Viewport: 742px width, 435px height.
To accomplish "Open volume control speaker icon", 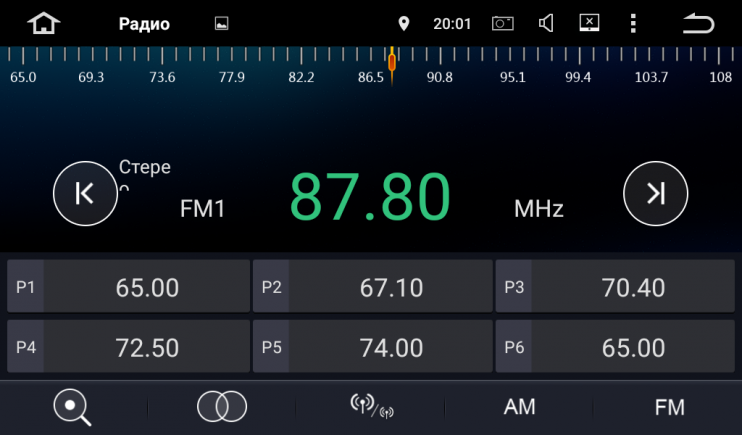I will pyautogui.click(x=546, y=23).
